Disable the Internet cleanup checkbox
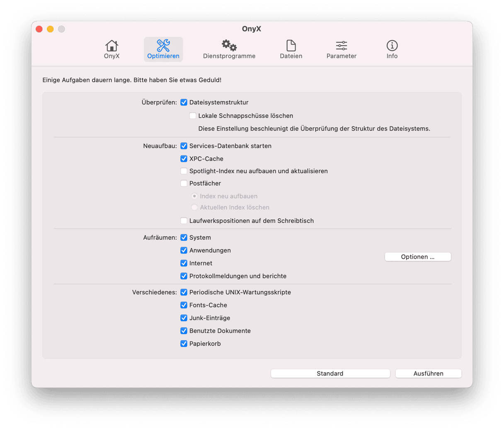Viewport: 504px width, 429px height. tap(184, 263)
